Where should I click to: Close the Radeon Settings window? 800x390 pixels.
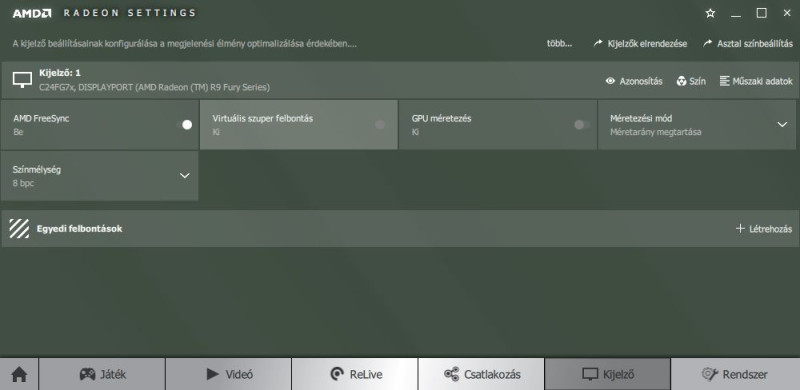pos(787,13)
